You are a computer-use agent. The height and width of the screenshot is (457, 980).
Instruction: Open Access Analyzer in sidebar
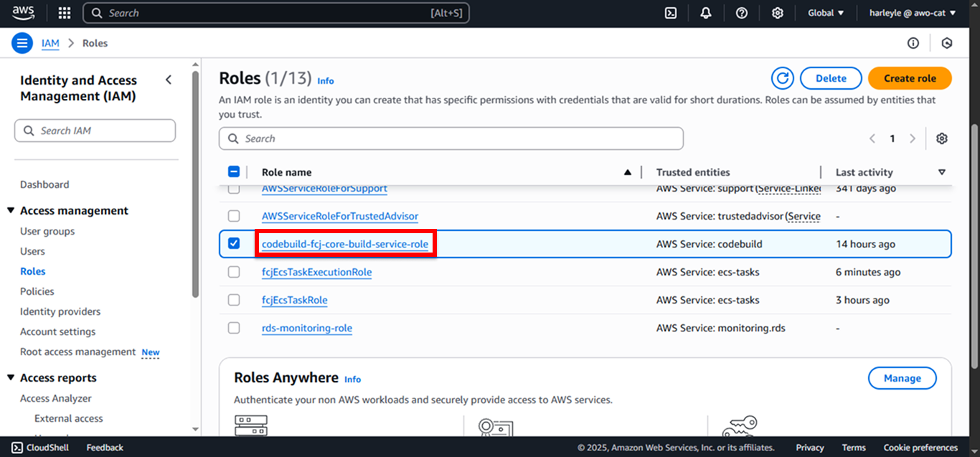(56, 398)
